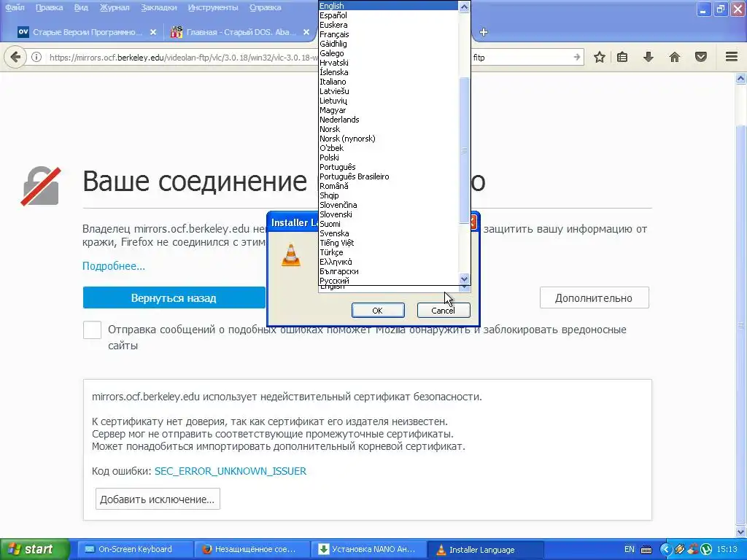Image resolution: width=747 pixels, height=560 pixels.
Task: Select Nederlands in language list
Action: (x=388, y=120)
